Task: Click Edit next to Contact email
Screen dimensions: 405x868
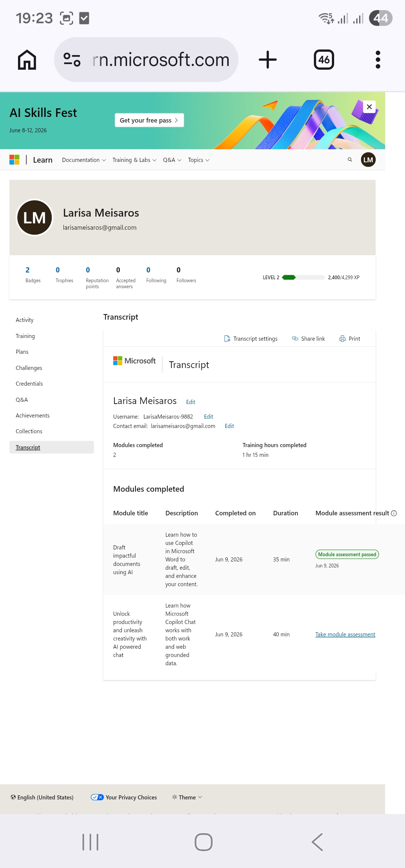Action: 229,426
